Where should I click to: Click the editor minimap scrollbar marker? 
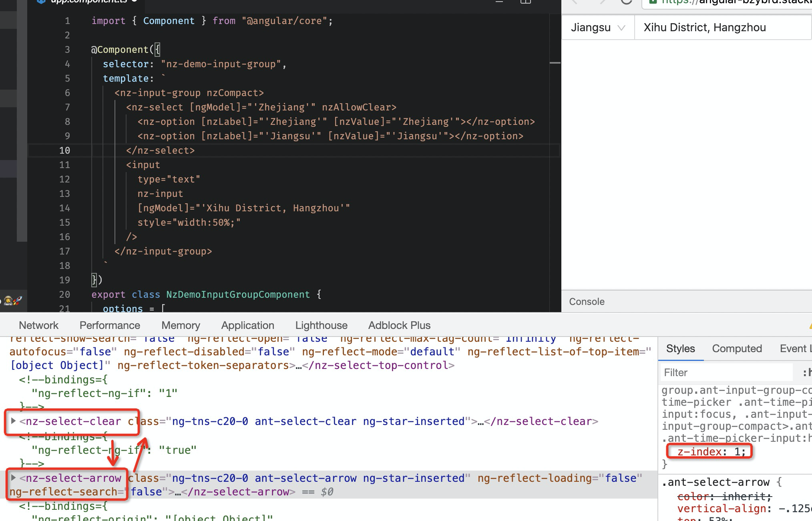(x=555, y=63)
